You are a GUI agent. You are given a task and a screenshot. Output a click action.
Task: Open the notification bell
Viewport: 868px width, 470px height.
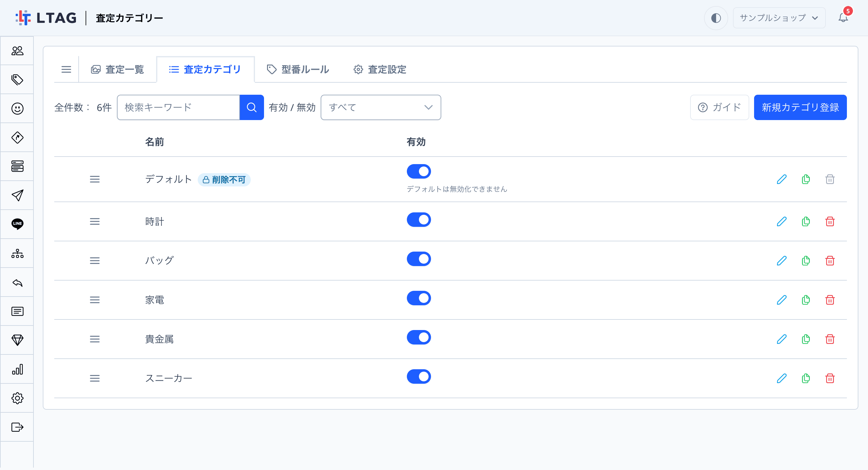pyautogui.click(x=843, y=18)
